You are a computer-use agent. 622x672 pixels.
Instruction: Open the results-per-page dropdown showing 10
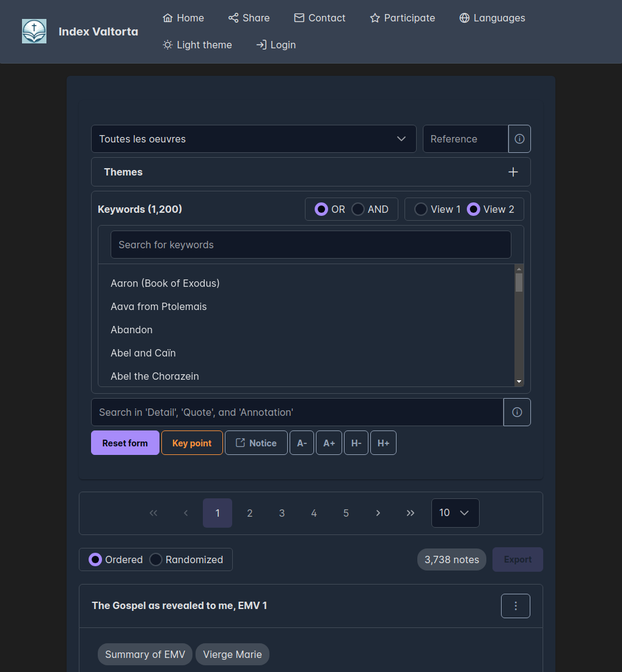455,512
